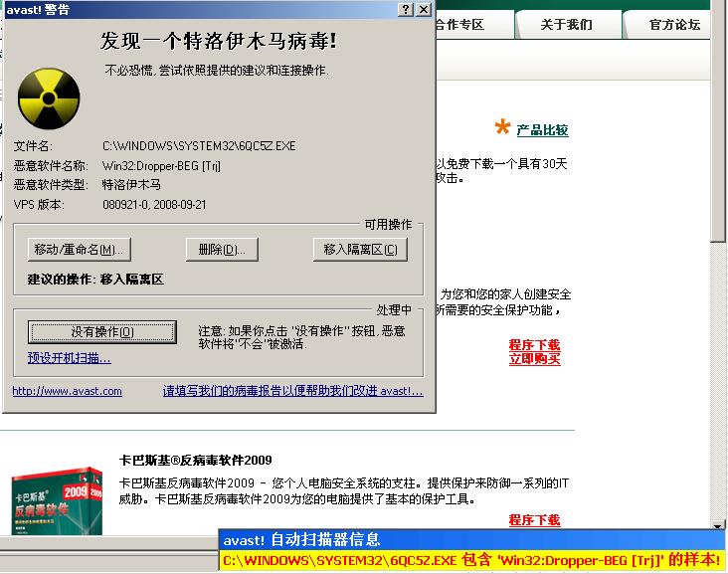Open the 产品比较 link on the webpage
728x574 pixels.
pos(542,130)
